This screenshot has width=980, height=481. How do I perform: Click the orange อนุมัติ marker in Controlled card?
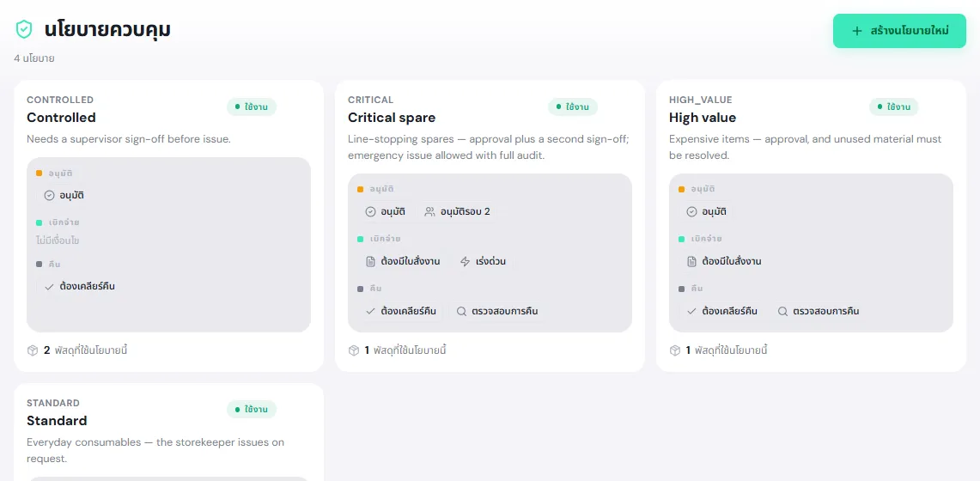(x=40, y=173)
